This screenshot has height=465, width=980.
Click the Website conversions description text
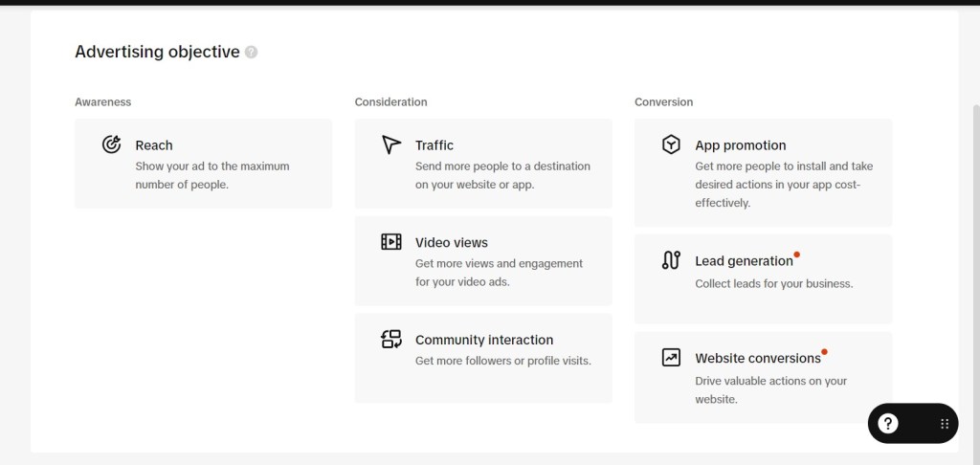pyautogui.click(x=770, y=389)
